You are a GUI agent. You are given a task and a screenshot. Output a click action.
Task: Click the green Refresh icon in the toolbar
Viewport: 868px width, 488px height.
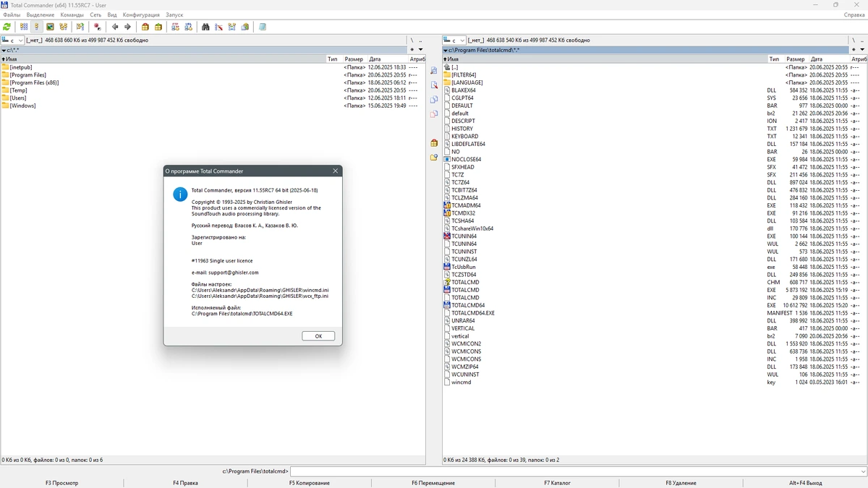pyautogui.click(x=7, y=27)
